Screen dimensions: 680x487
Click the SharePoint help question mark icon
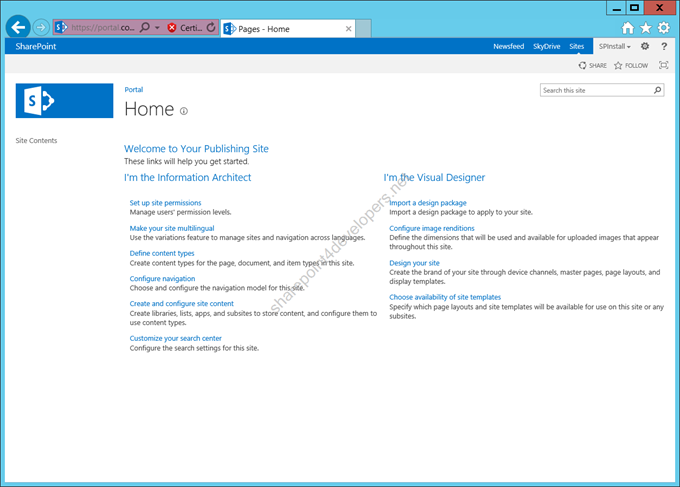coord(664,46)
